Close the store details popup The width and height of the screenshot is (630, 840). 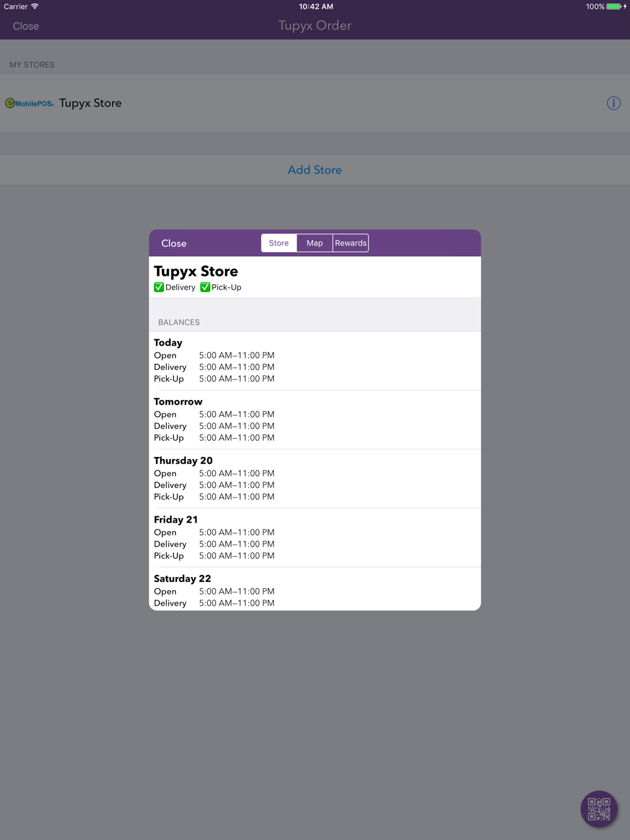(x=174, y=243)
